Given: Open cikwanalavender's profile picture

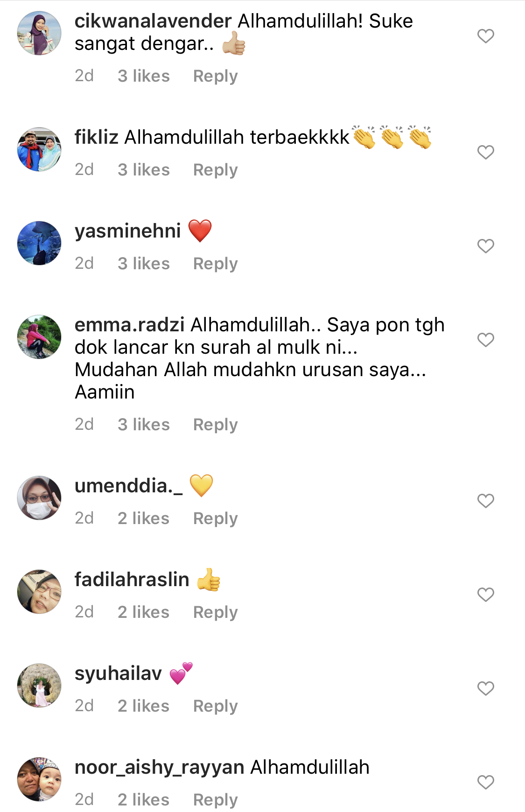Looking at the screenshot, I should pyautogui.click(x=39, y=33).
